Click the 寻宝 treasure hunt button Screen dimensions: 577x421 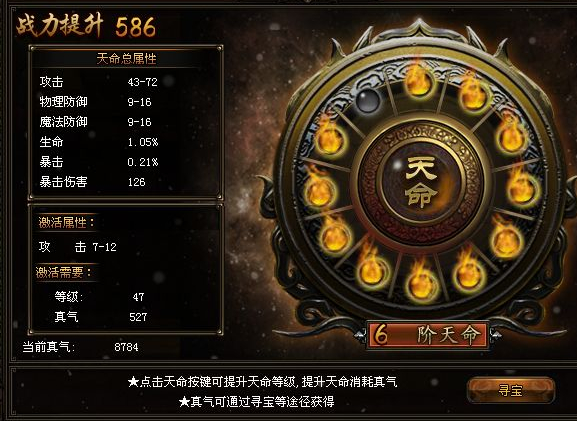(x=511, y=390)
